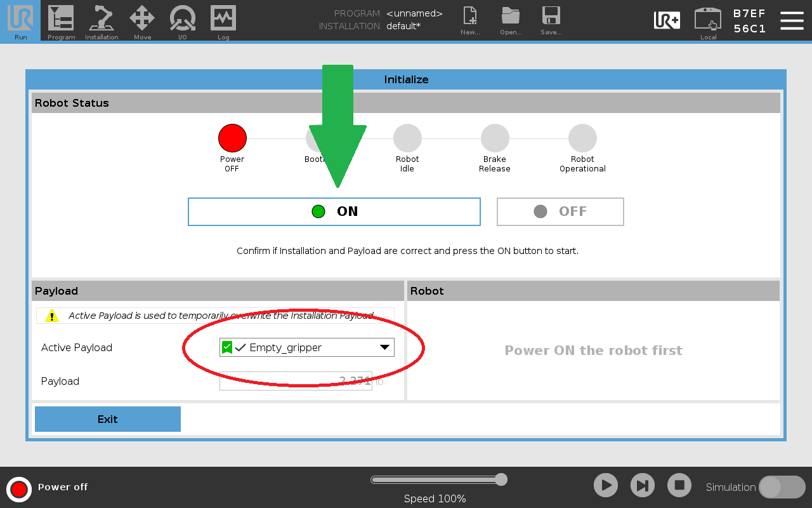Select the Move arrows icon
Viewport: 812px width, 508px height.
click(x=142, y=18)
